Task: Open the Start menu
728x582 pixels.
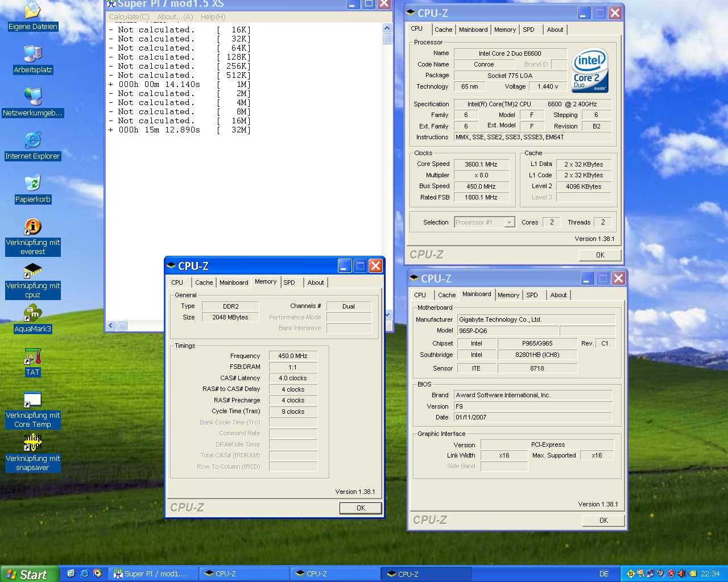Action: click(x=29, y=574)
